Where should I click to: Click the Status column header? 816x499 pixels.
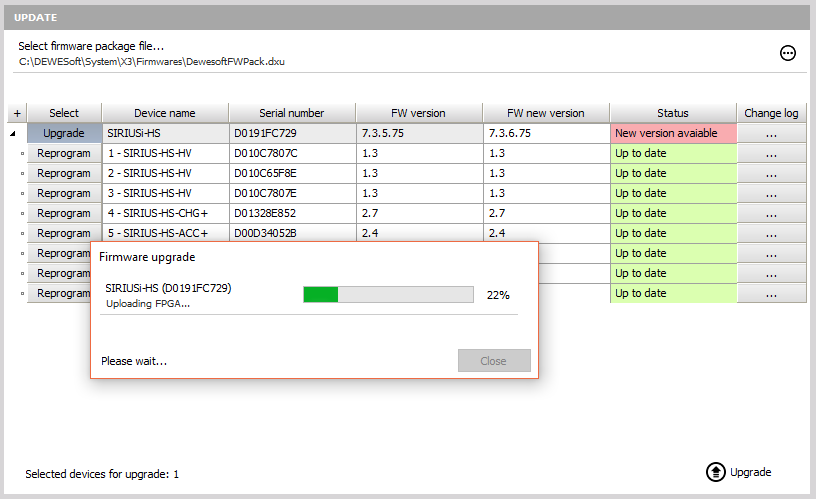coord(673,113)
